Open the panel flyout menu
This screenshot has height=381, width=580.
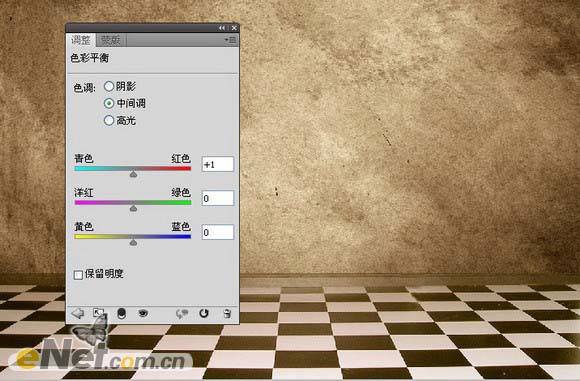tap(231, 40)
